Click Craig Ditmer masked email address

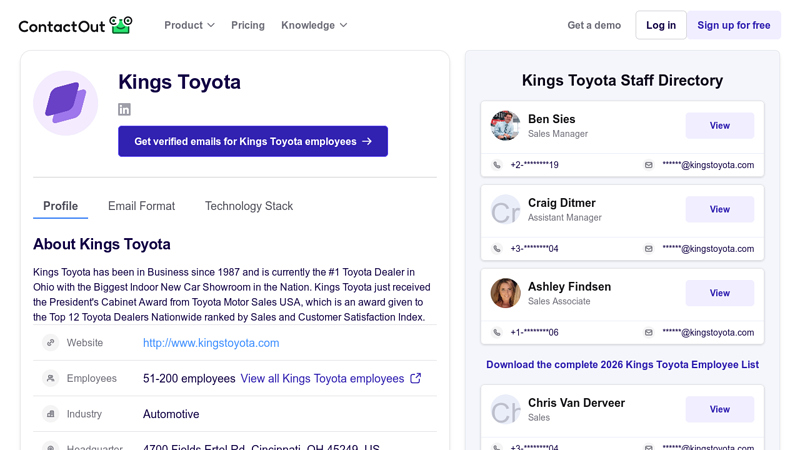click(708, 248)
